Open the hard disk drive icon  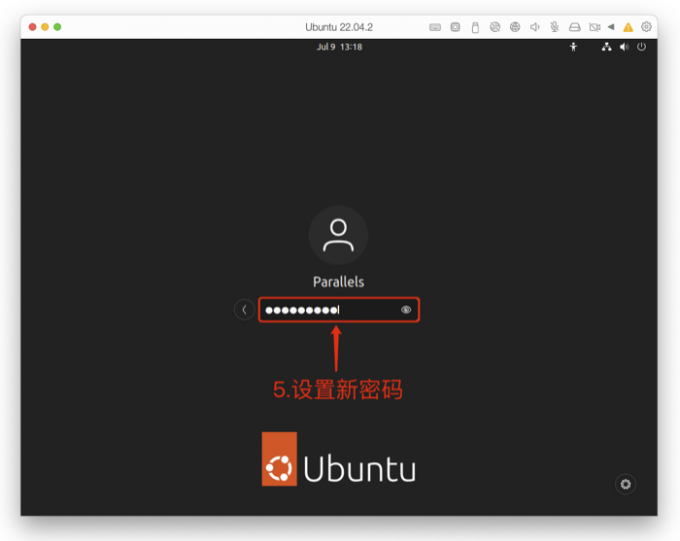click(575, 27)
